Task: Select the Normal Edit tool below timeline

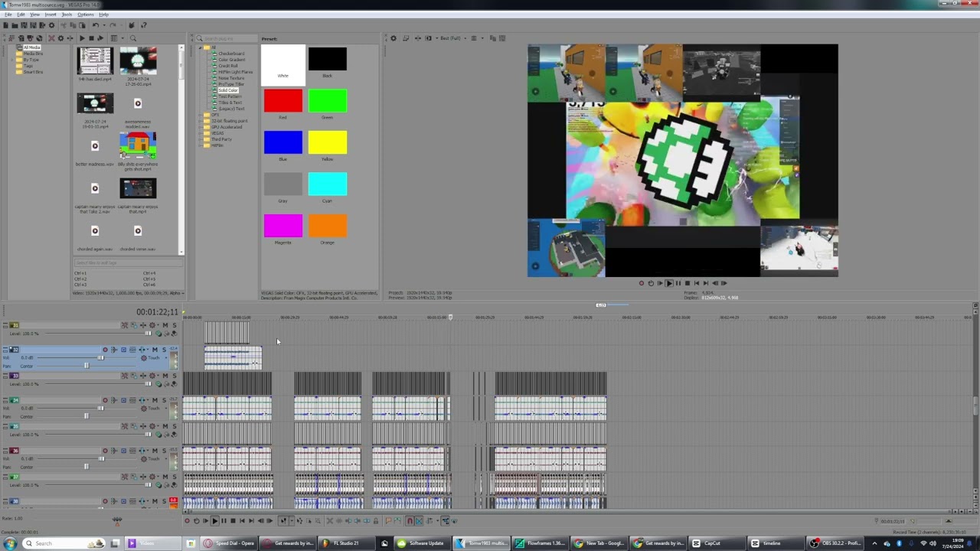Action: pyautogui.click(x=283, y=521)
